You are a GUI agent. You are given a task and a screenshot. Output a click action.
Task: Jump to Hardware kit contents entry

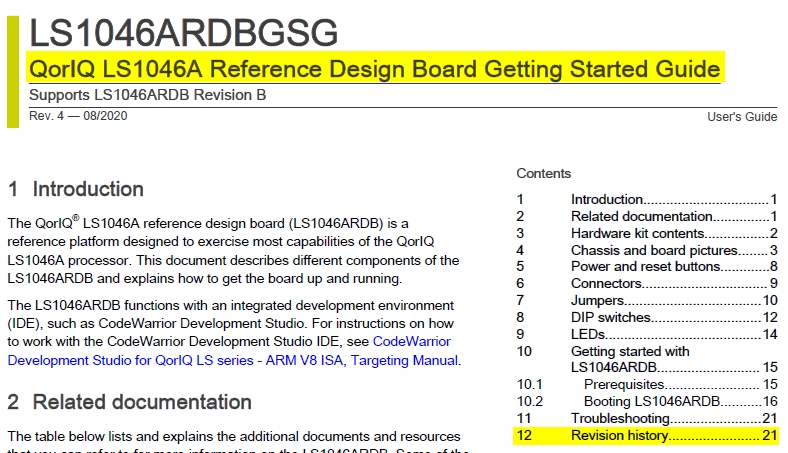[647, 234]
